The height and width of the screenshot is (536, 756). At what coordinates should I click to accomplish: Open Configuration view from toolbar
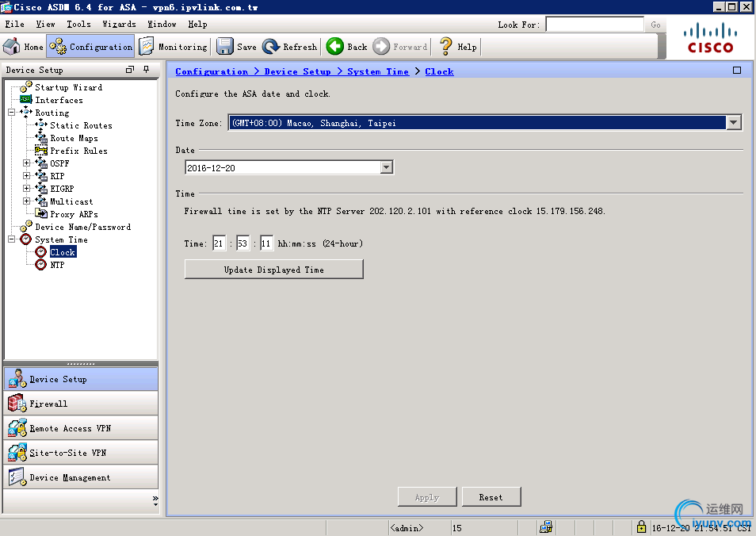[90, 47]
